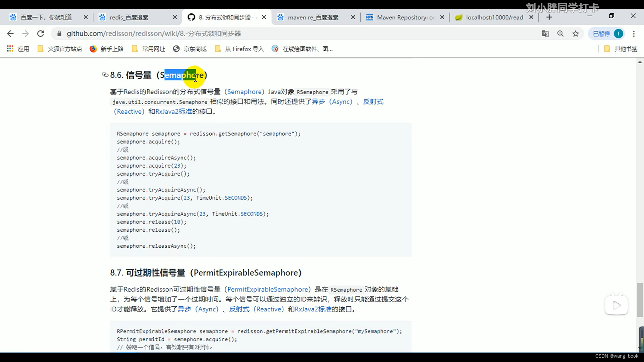Click the floating video play button
Image resolution: width=644 pixels, height=362 pixels.
(x=616, y=305)
